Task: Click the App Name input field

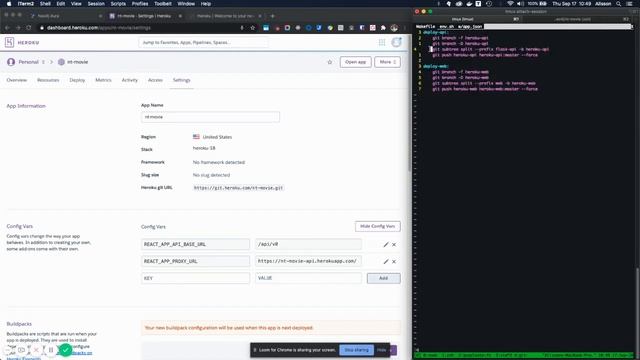Action: click(210, 117)
